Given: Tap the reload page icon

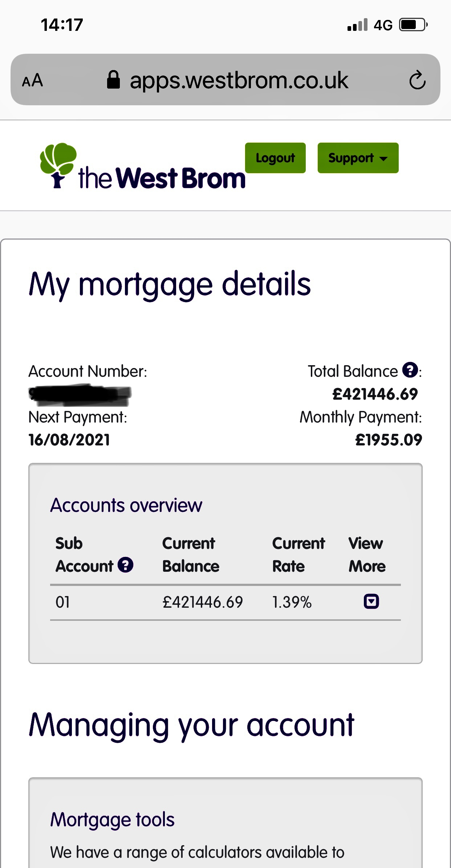Looking at the screenshot, I should 417,80.
